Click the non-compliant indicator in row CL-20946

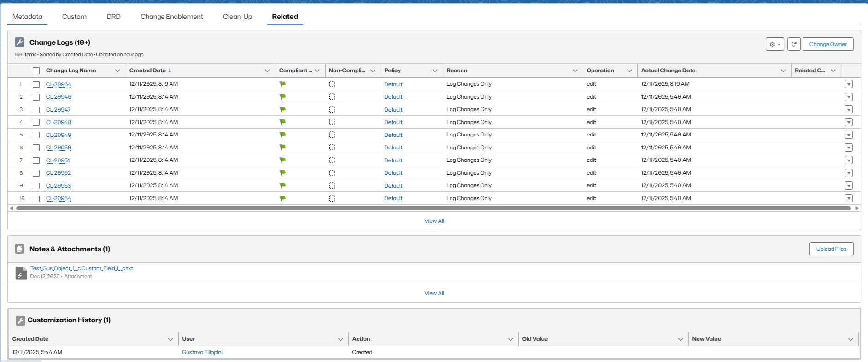332,97
